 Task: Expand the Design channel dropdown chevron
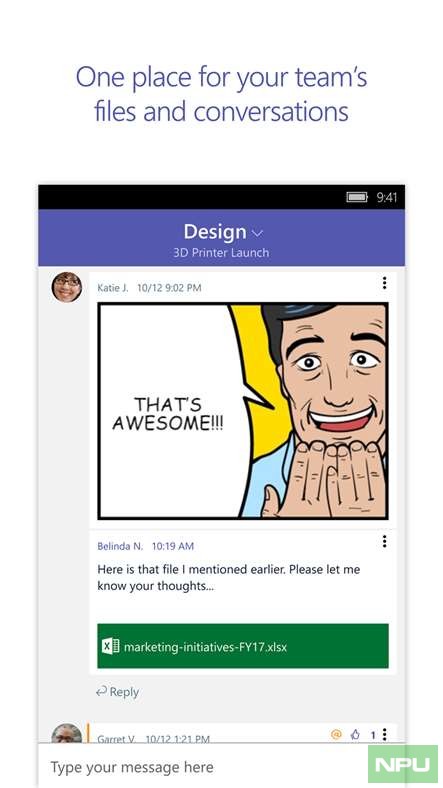click(257, 233)
